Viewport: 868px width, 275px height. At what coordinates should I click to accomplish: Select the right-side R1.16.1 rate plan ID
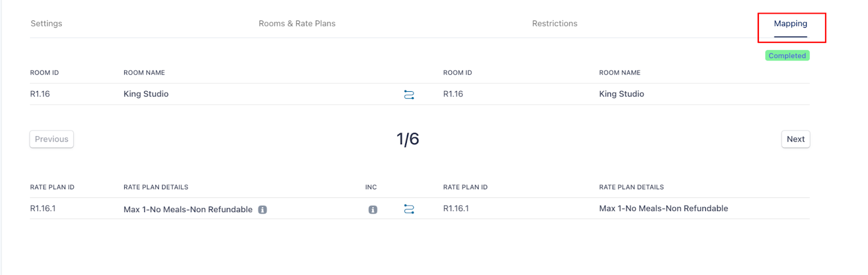[456, 209]
